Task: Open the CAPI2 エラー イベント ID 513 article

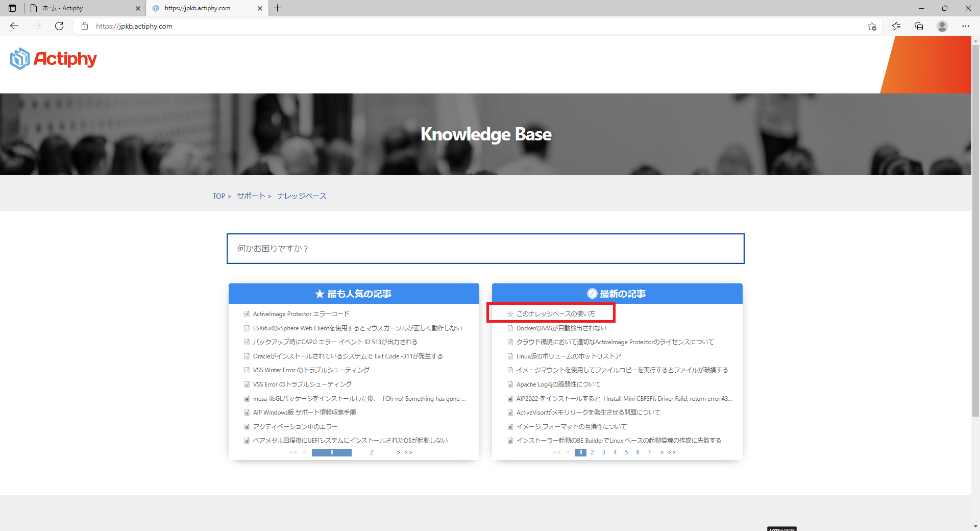Action: point(335,342)
